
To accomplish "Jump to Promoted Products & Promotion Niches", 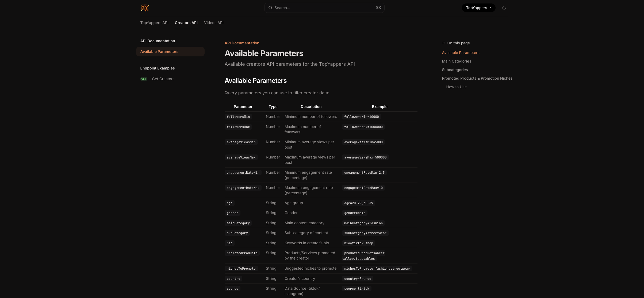I will click(x=477, y=78).
